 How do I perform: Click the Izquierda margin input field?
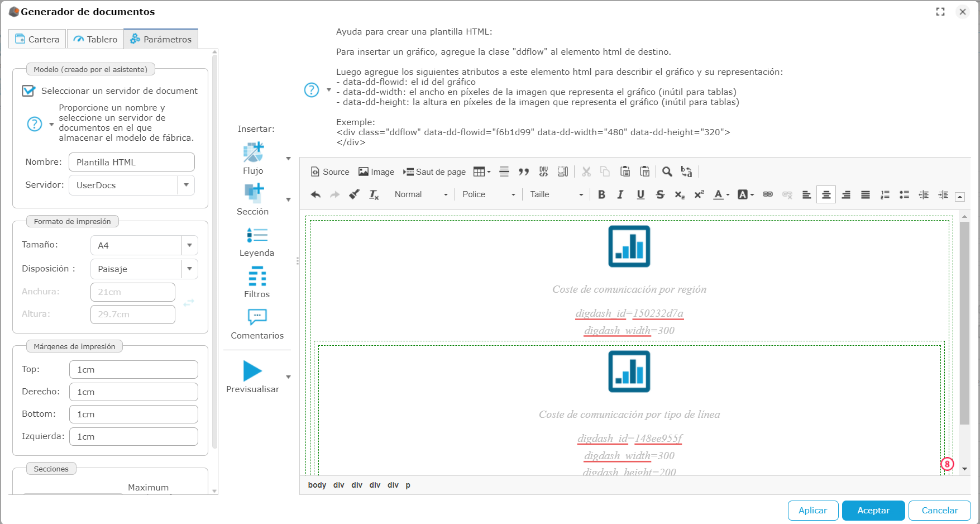pos(133,436)
